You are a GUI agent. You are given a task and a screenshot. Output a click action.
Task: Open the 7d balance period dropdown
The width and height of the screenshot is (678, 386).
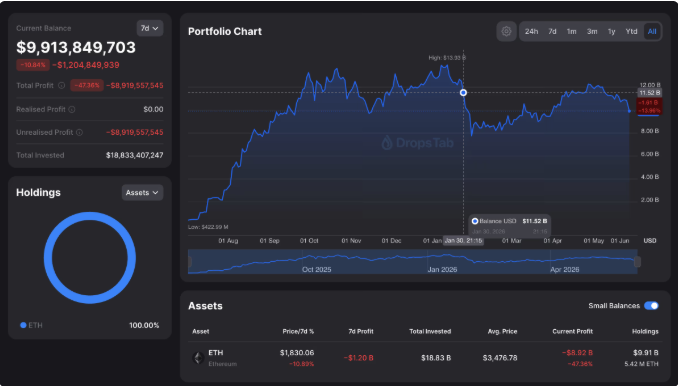pyautogui.click(x=150, y=28)
